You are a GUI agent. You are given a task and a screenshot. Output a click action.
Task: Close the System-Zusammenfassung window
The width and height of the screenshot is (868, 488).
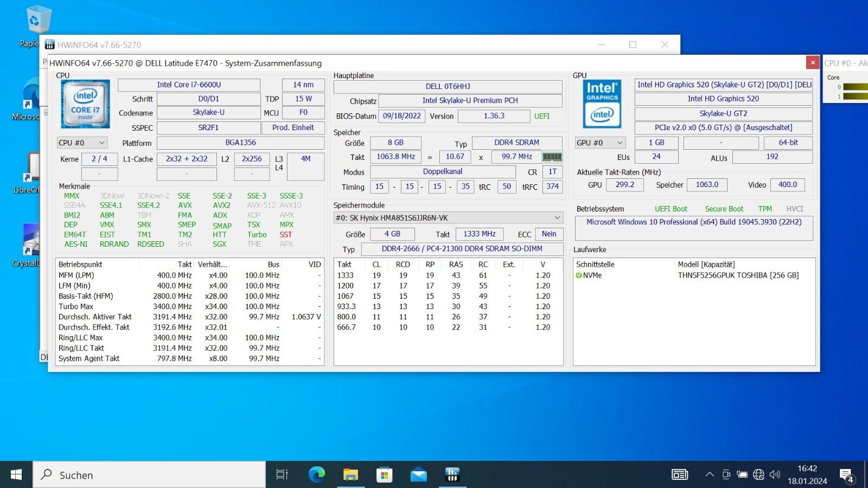tap(813, 63)
